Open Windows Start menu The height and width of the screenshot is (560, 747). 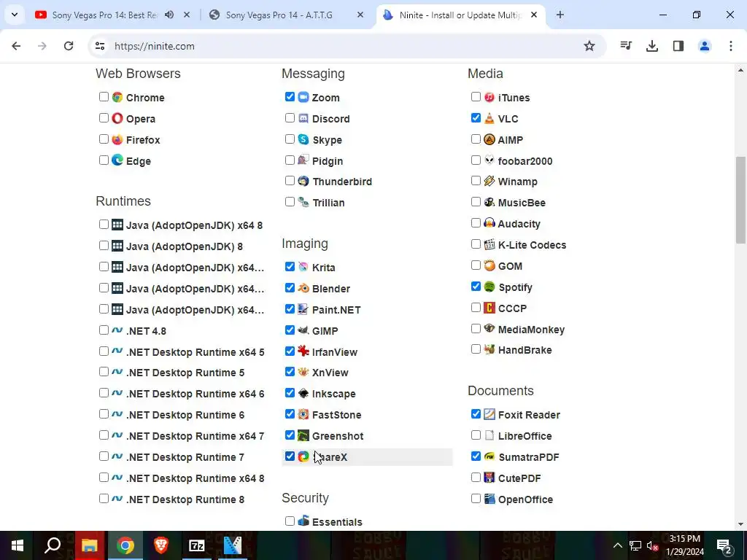18,545
